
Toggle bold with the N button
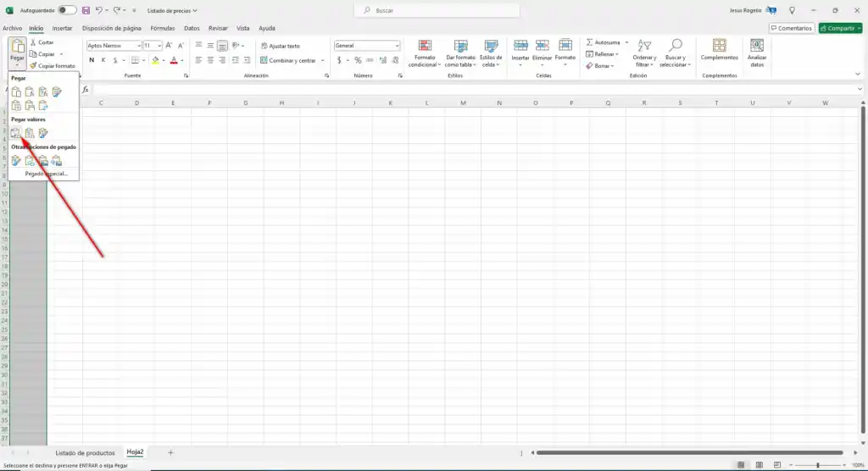(x=92, y=60)
